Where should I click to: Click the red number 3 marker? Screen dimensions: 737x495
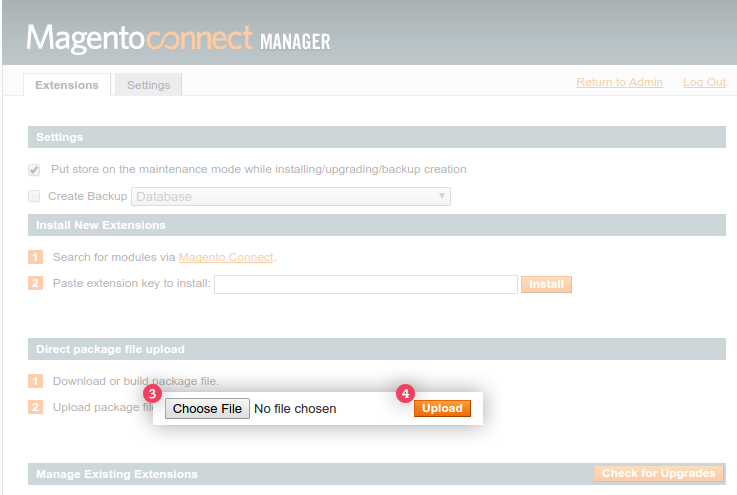pyautogui.click(x=152, y=394)
